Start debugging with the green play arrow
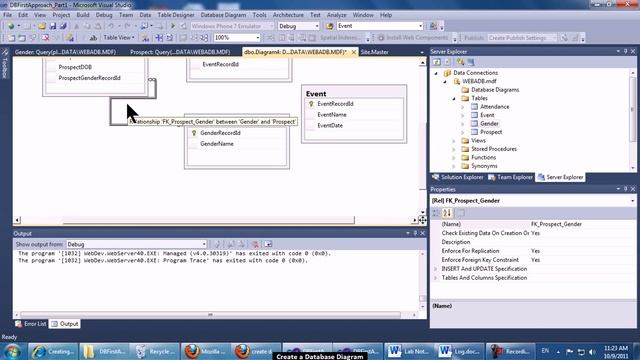The image size is (640, 360). [173, 26]
